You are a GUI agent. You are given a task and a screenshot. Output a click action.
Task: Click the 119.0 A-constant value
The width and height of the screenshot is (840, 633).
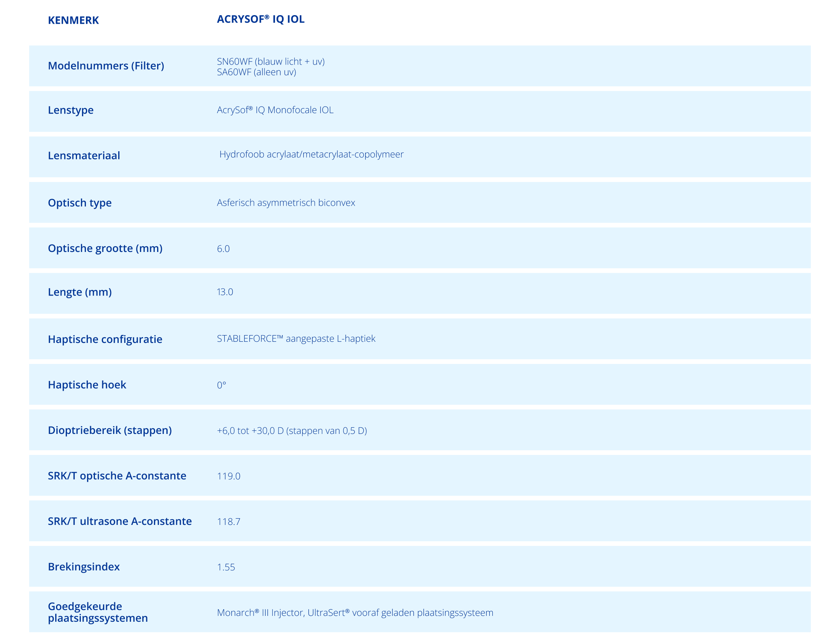pyautogui.click(x=229, y=476)
